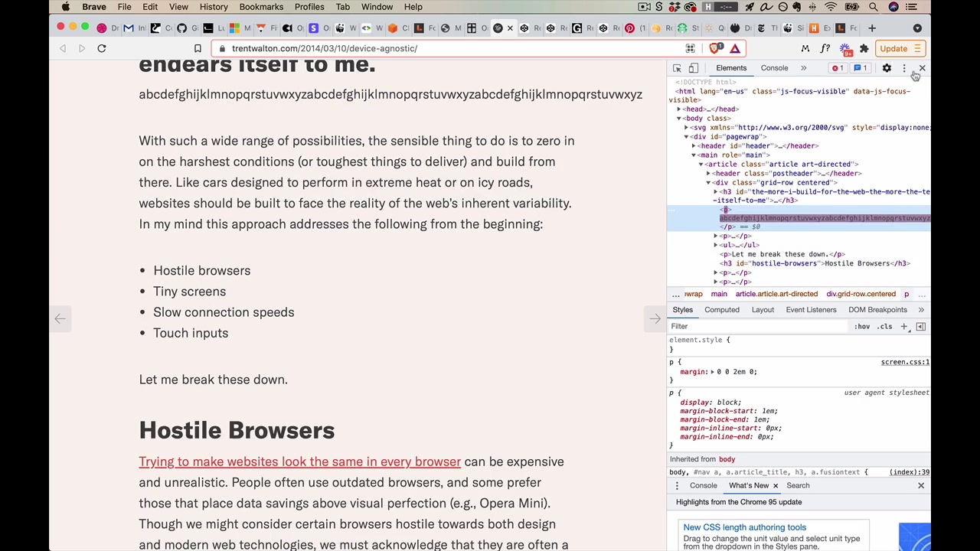Viewport: 980px width, 551px height.
Task: Bookmark this page icon
Action: pyautogui.click(x=198, y=48)
